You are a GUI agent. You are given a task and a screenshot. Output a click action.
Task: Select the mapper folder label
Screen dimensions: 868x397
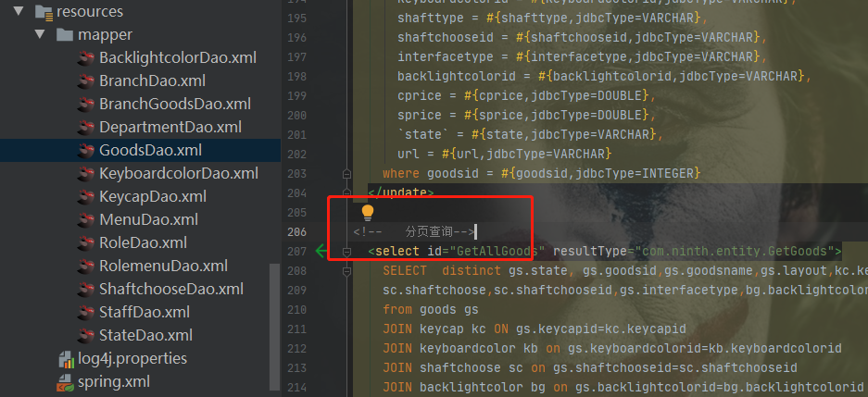point(106,34)
